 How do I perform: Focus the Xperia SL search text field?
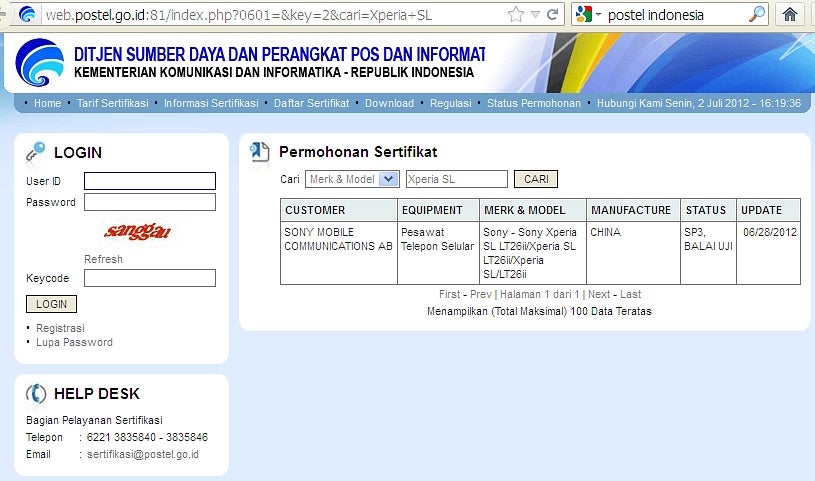tap(457, 179)
